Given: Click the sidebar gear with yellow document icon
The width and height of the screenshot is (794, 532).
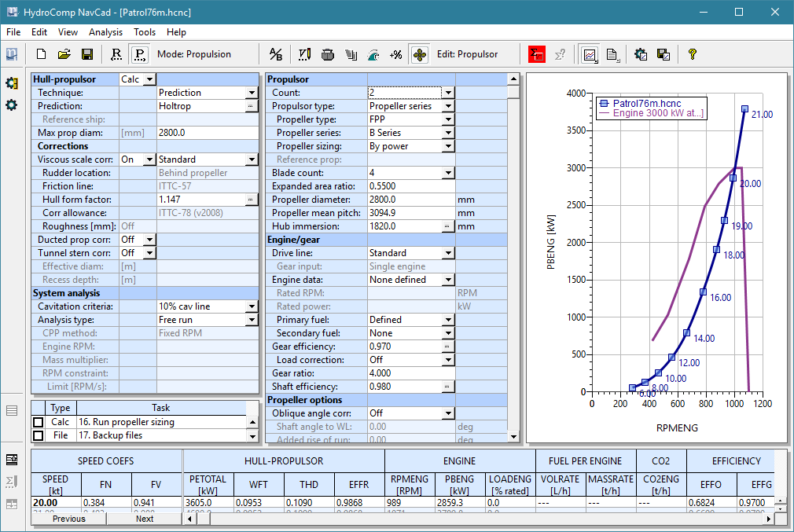Looking at the screenshot, I should [11, 83].
